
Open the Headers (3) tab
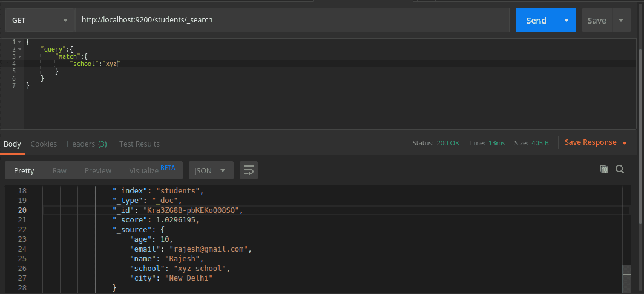87,144
